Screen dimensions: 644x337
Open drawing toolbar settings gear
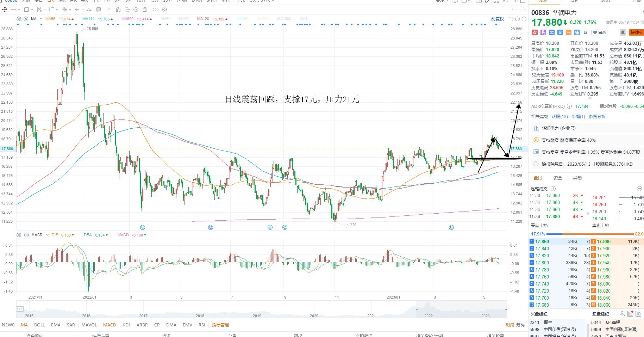click(x=164, y=10)
